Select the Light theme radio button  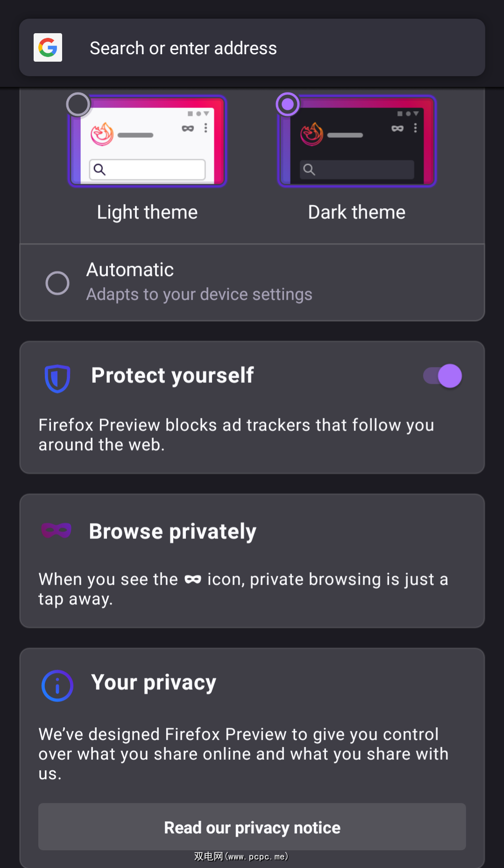pos(78,104)
